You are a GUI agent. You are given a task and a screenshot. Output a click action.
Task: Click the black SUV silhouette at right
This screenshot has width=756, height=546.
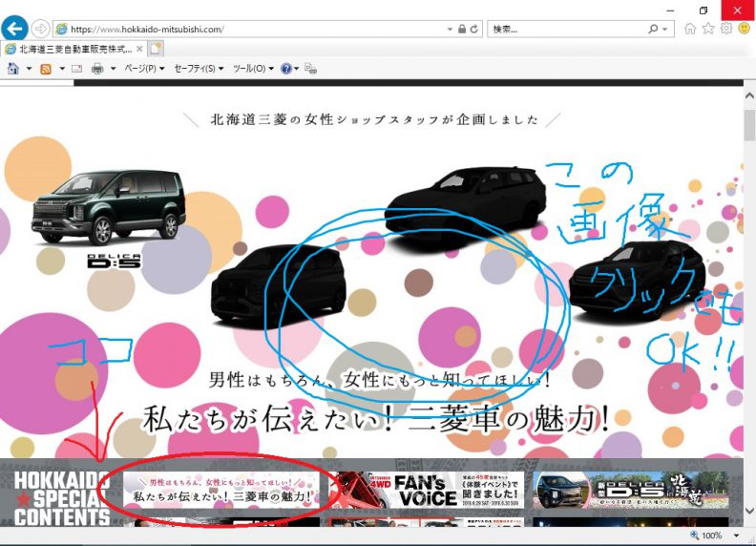click(638, 282)
